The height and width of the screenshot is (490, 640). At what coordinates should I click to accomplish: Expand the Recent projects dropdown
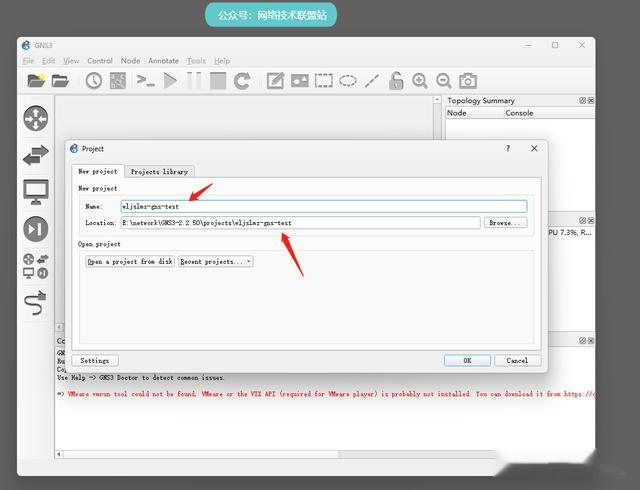point(216,261)
